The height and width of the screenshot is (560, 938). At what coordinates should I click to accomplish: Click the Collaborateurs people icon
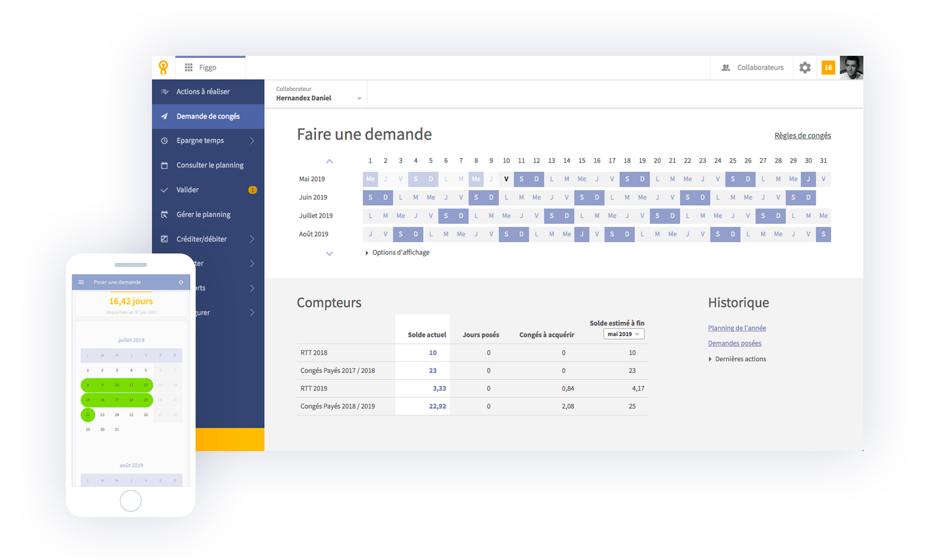[x=726, y=68]
